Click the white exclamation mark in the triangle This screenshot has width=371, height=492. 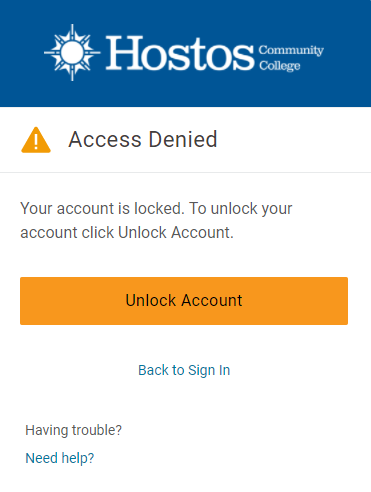36,142
